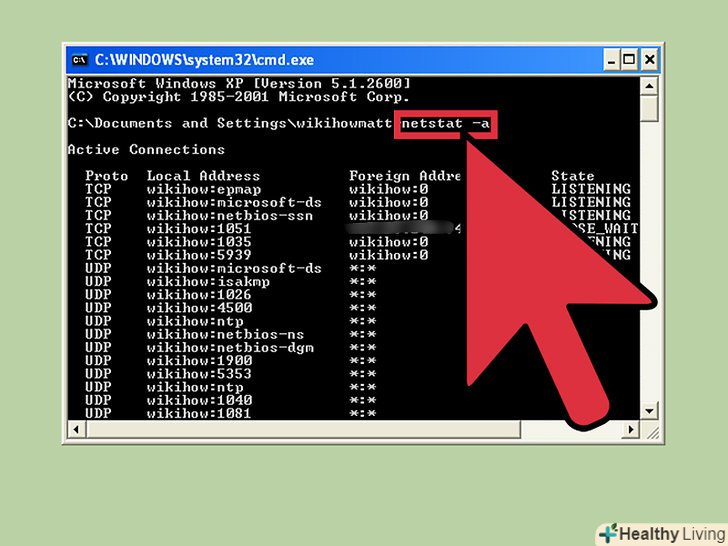This screenshot has width=728, height=546.
Task: Click the horizontal scrollbar thumb
Action: [303, 429]
